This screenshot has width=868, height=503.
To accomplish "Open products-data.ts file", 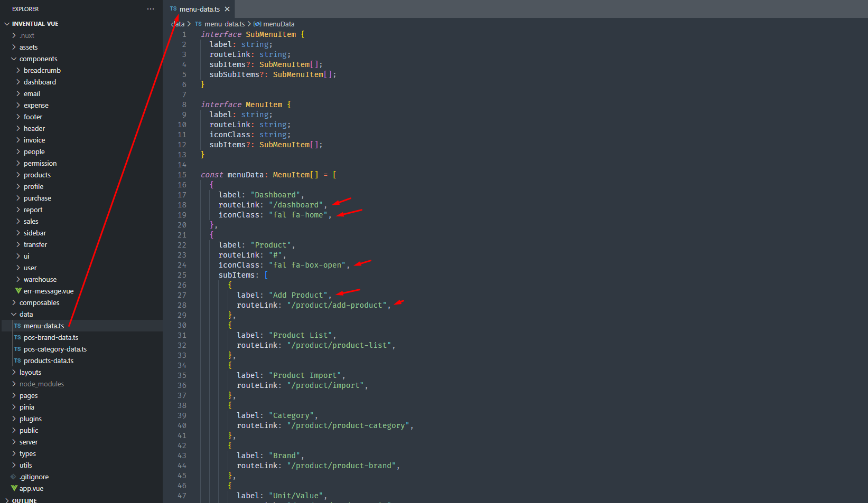I will point(49,360).
